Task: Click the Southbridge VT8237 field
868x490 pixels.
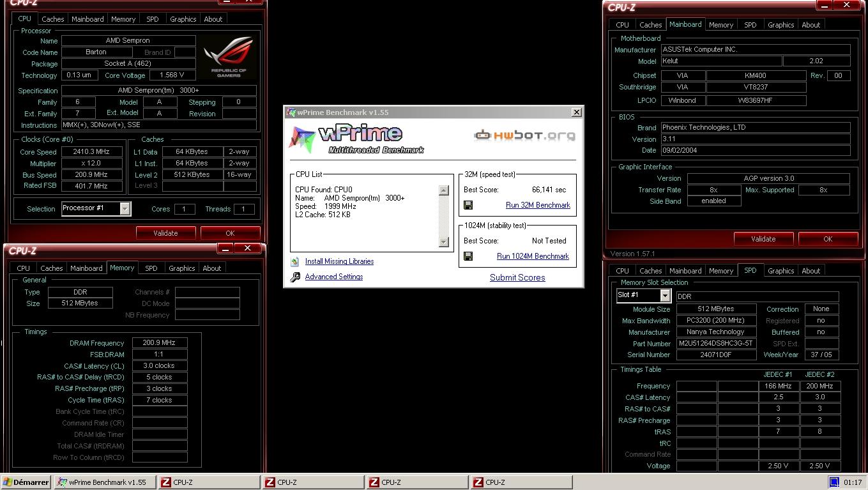Action: pos(756,87)
